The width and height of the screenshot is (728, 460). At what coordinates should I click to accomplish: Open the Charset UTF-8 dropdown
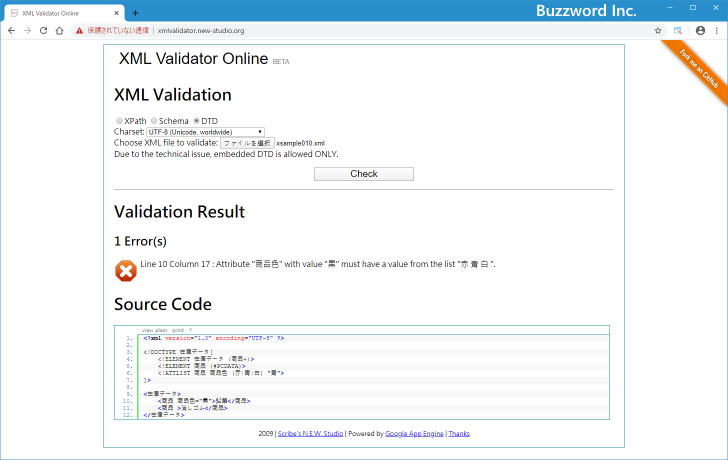coord(205,132)
